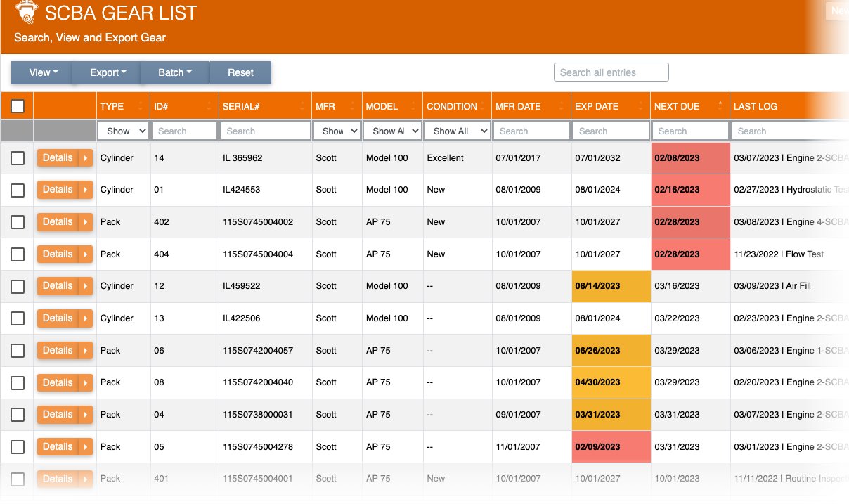Click the orange 08/14/2023 expiration cell
The width and height of the screenshot is (849, 504).
point(611,286)
